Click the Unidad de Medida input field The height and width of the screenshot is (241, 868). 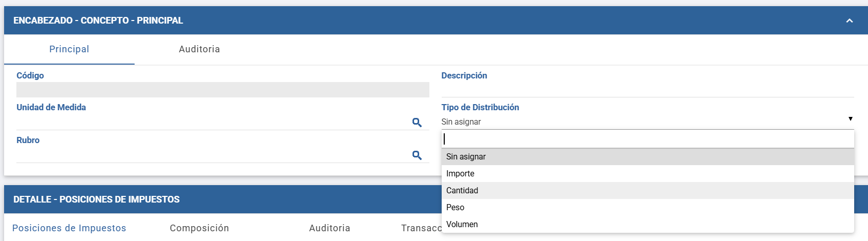point(212,123)
